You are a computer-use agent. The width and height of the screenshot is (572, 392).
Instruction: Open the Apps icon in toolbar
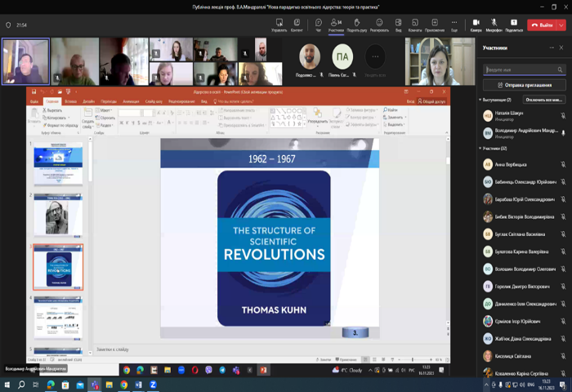(x=435, y=24)
